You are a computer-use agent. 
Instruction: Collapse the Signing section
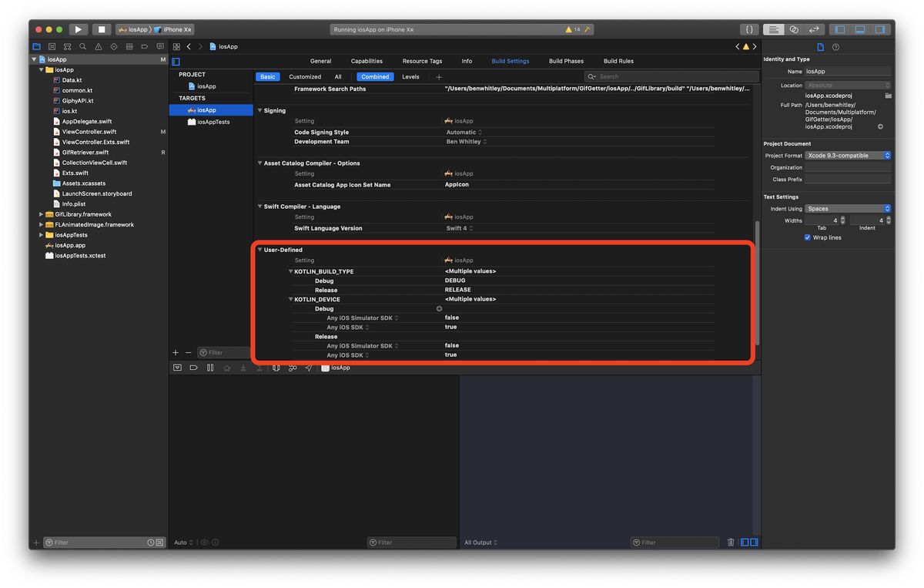(259, 110)
